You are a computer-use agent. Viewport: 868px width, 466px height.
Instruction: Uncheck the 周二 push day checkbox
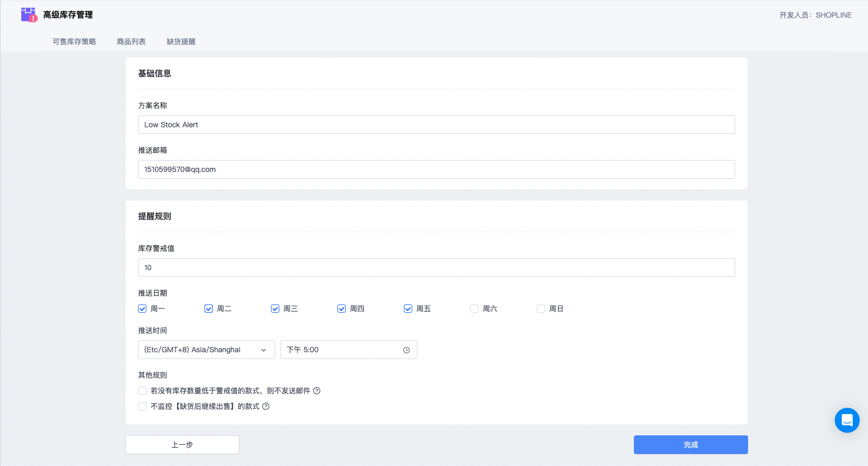click(x=209, y=309)
